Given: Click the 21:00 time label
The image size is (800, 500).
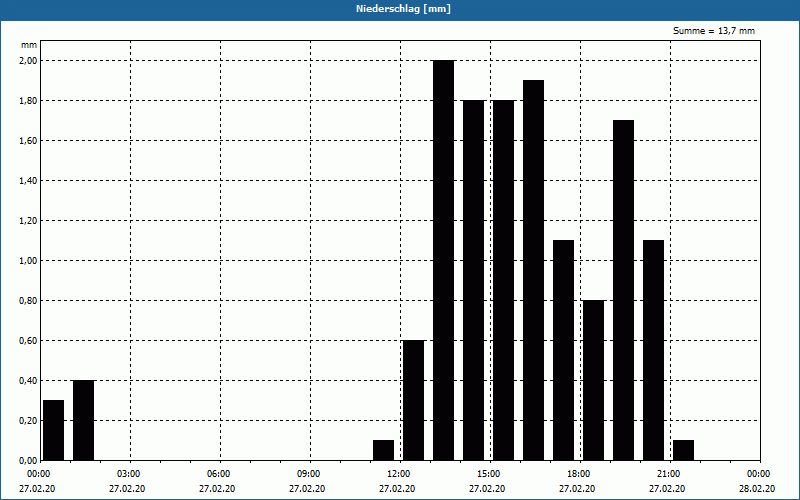Looking at the screenshot, I should pyautogui.click(x=670, y=474).
